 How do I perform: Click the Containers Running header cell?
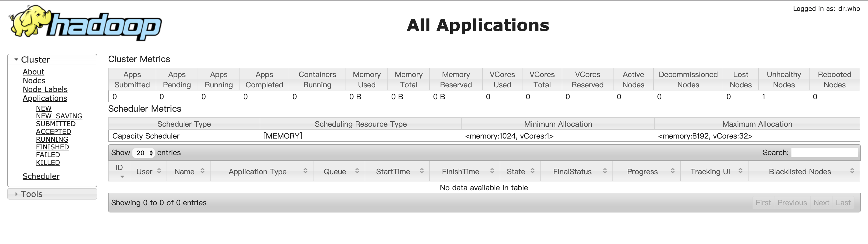point(317,79)
